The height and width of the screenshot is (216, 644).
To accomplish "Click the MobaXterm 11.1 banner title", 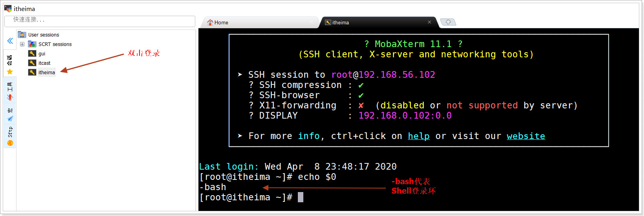I will coord(413,44).
